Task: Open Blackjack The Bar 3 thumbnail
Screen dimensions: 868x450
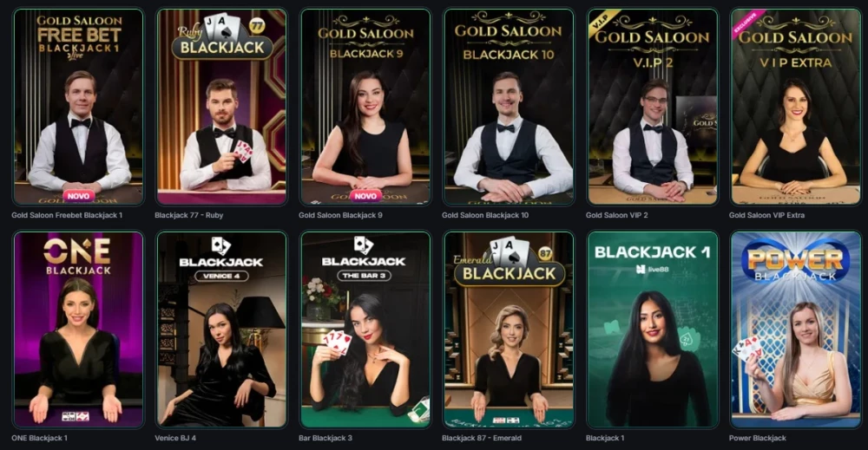Action: click(365, 329)
